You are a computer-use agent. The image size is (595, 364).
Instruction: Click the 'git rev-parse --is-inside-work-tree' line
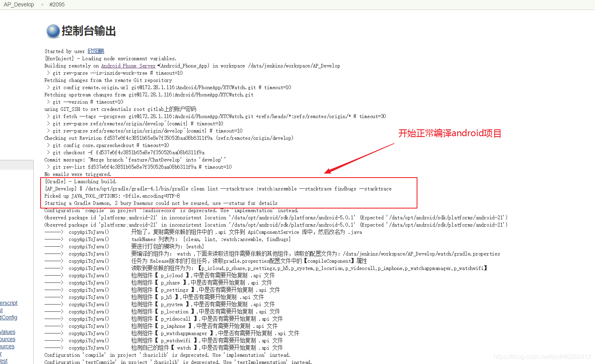[x=115, y=73]
